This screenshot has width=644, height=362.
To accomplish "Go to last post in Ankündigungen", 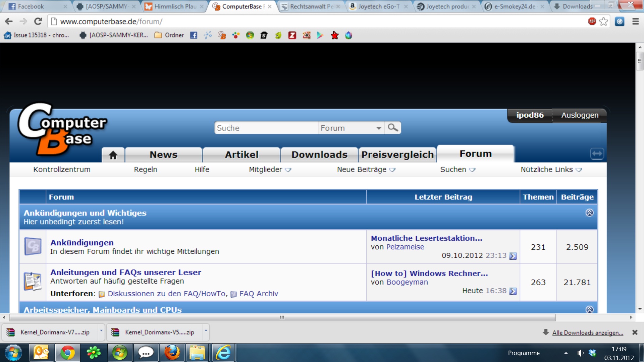I will tap(513, 256).
